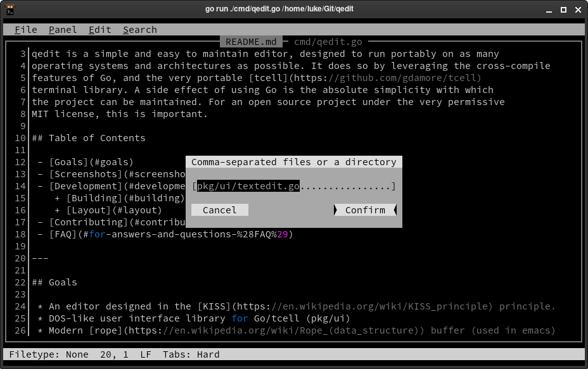Switch to the cmd/qedit.go tab
Screen dimensions: 588x369
[x=328, y=42]
